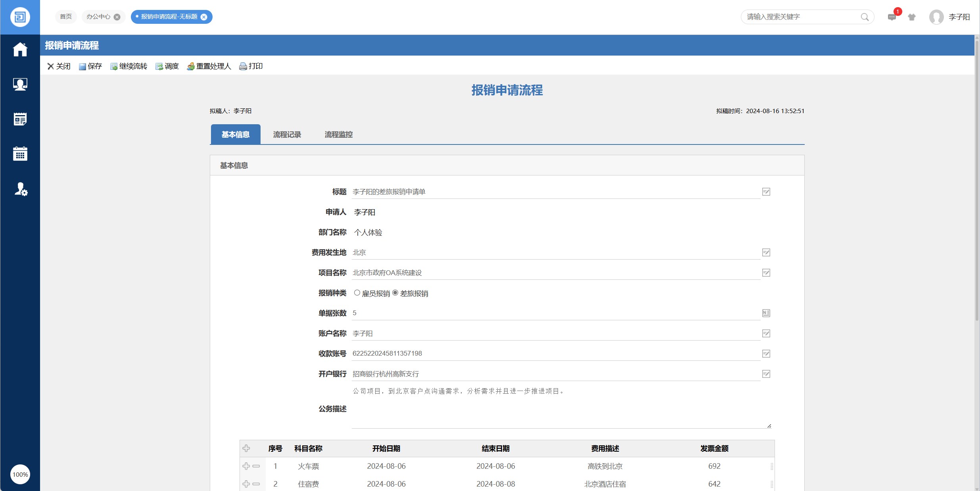This screenshot has width=980, height=491.
Task: Click the home icon in sidebar
Action: (20, 50)
